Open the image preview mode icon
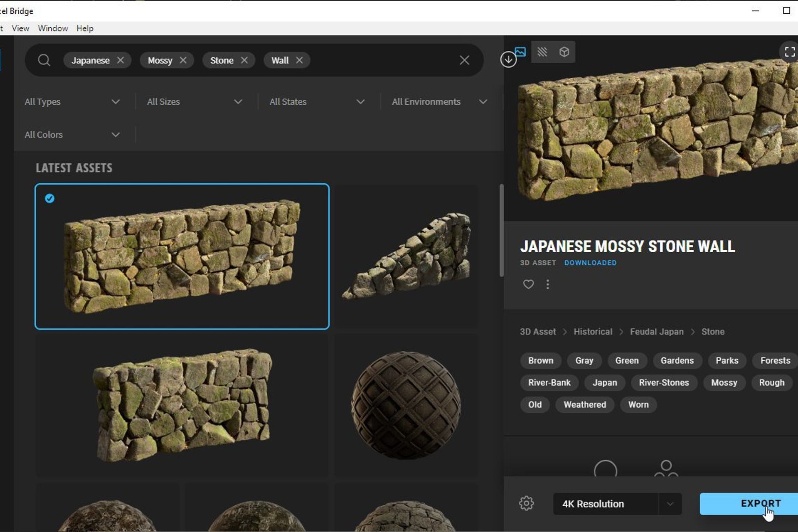The height and width of the screenshot is (532, 798). pos(521,52)
